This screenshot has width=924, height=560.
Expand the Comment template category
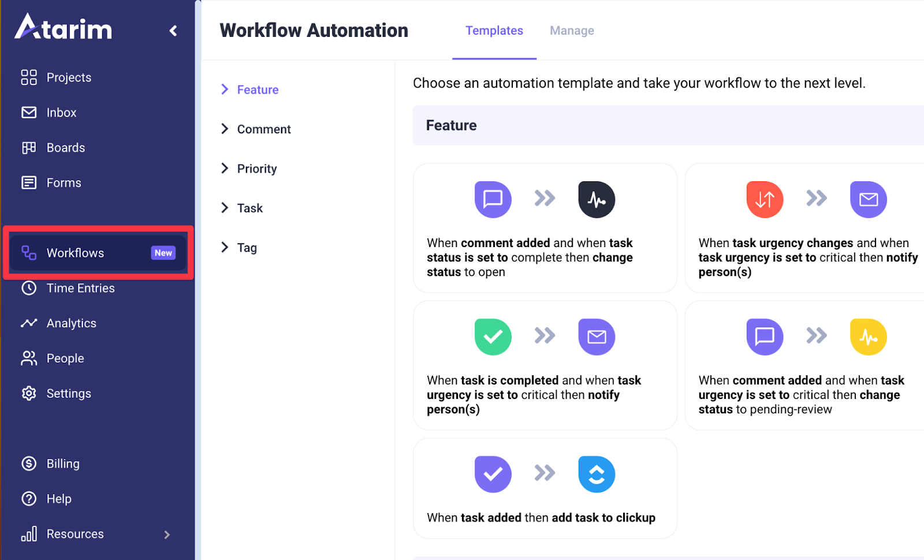(x=263, y=129)
